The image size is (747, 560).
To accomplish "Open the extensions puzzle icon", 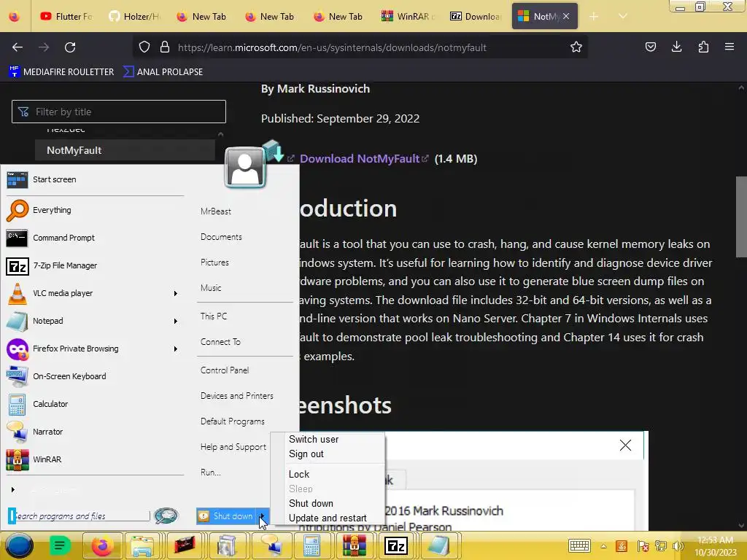I will tap(703, 47).
